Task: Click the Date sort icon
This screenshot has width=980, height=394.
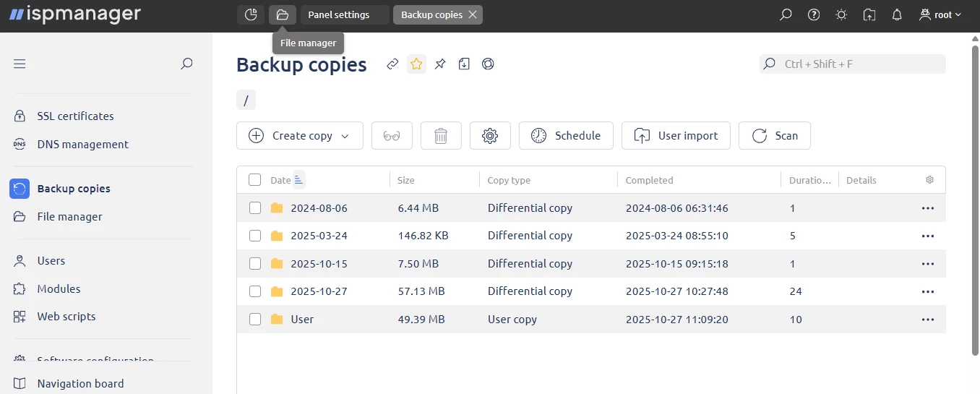Action: point(300,180)
